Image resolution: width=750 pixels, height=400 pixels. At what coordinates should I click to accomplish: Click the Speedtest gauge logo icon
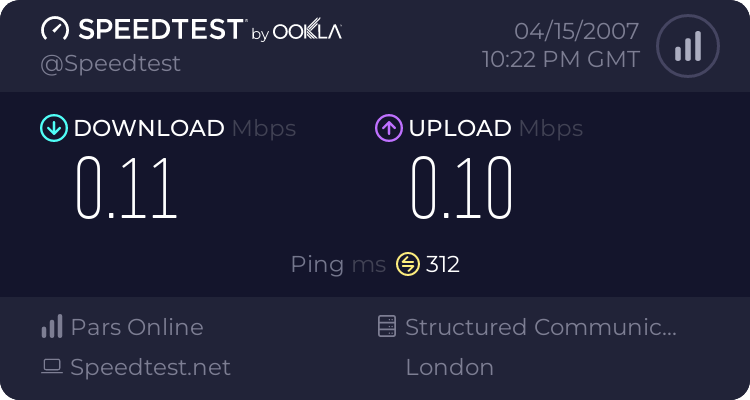[x=55, y=30]
